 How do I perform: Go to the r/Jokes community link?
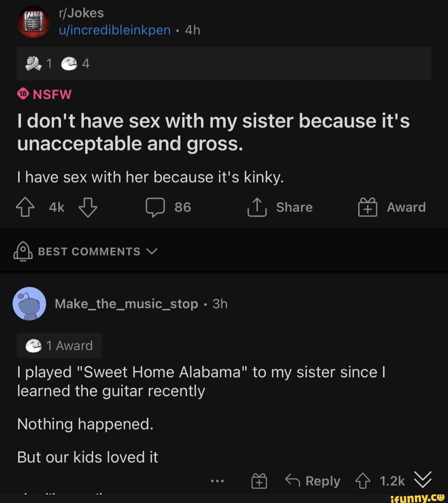click(x=81, y=13)
